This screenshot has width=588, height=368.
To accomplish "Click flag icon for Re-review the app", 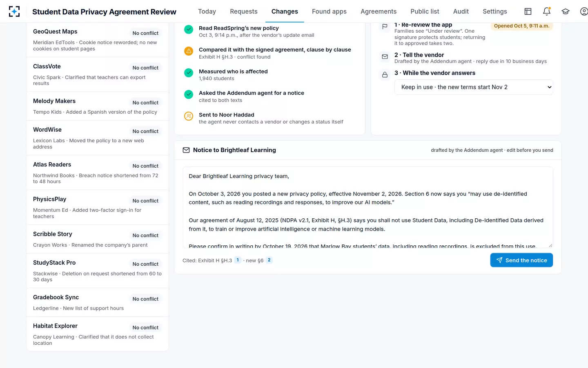I will pos(385,27).
